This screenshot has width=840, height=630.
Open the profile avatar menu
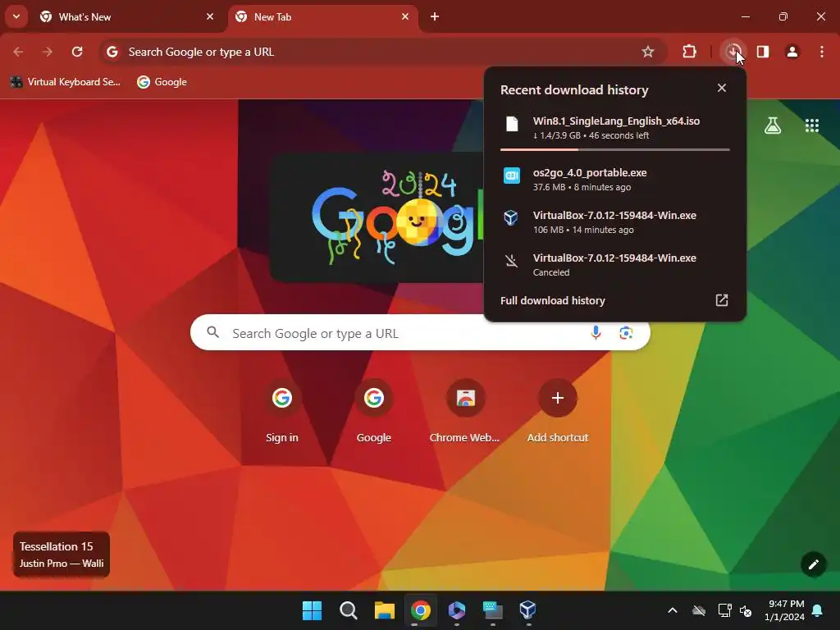point(792,52)
